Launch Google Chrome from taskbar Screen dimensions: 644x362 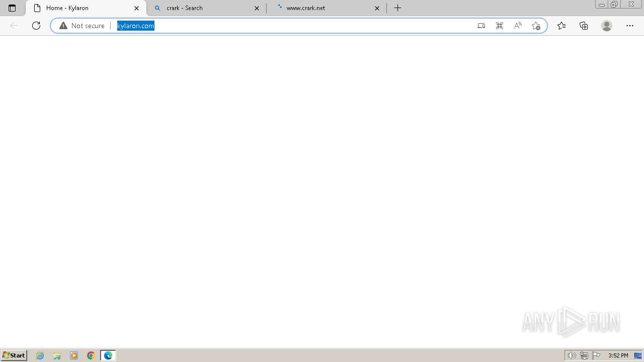(91, 355)
